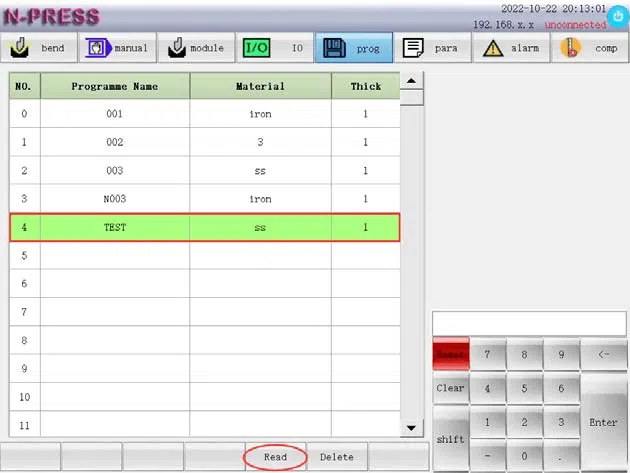The image size is (630, 473).
Task: Click the NO. column header
Action: tap(24, 86)
